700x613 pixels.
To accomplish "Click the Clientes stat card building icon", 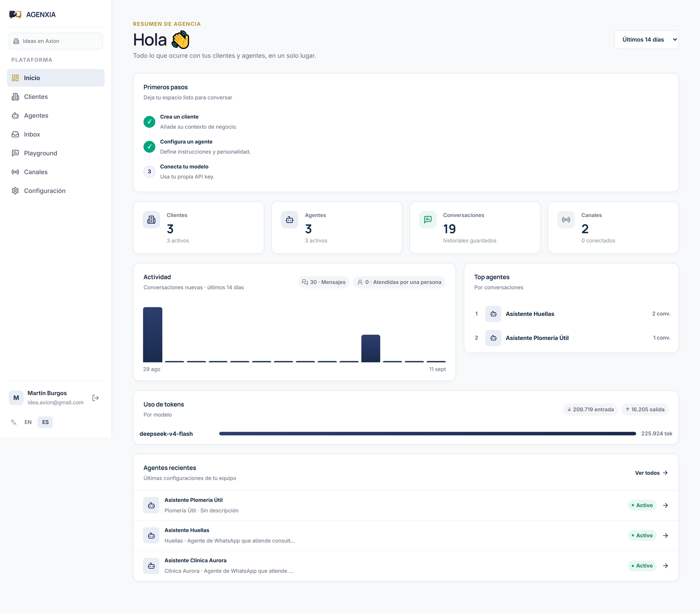I will click(151, 220).
